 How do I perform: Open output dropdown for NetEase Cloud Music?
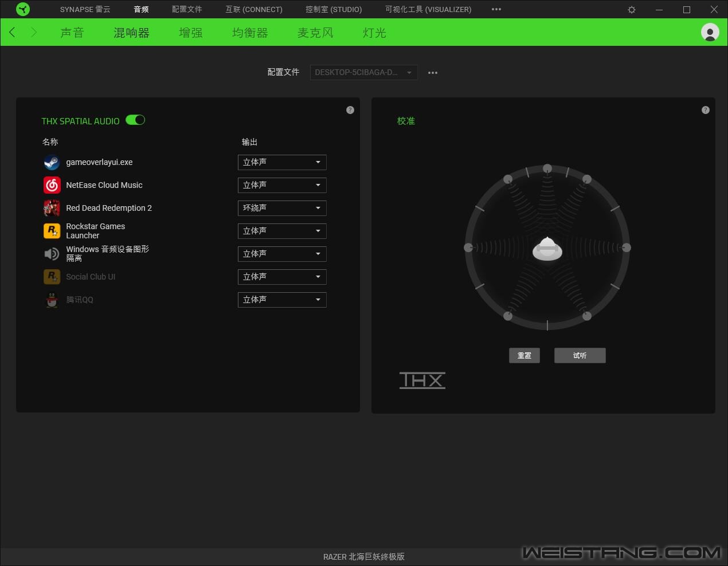pos(282,185)
